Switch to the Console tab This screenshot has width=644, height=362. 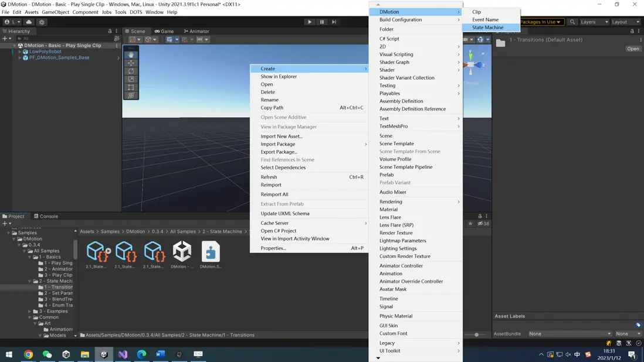(x=46, y=216)
